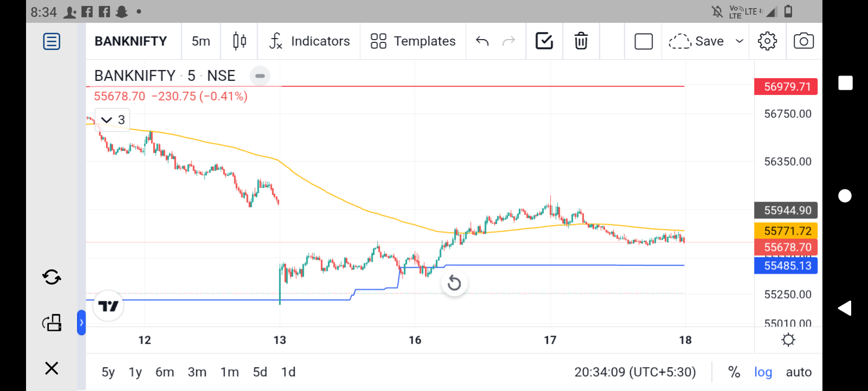This screenshot has width=868, height=391.
Task: Select the 6m time range
Action: coord(165,372)
